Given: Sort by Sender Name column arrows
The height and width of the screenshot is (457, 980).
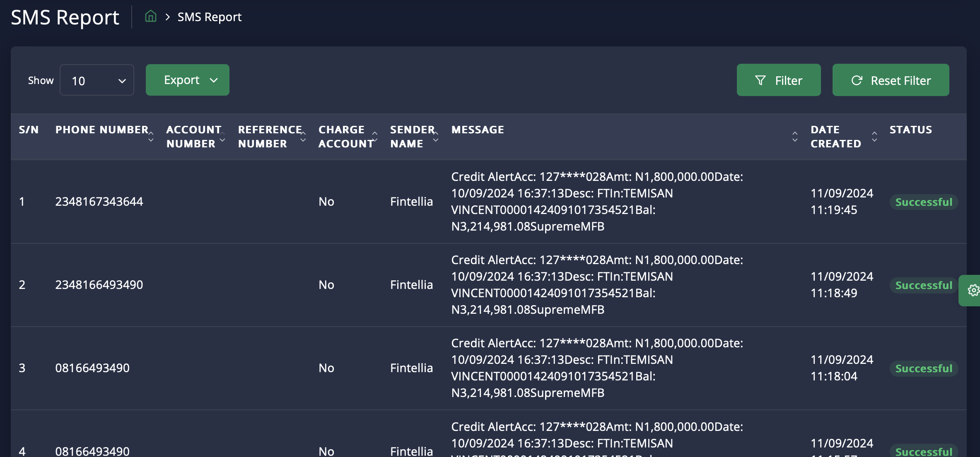Looking at the screenshot, I should (436, 137).
